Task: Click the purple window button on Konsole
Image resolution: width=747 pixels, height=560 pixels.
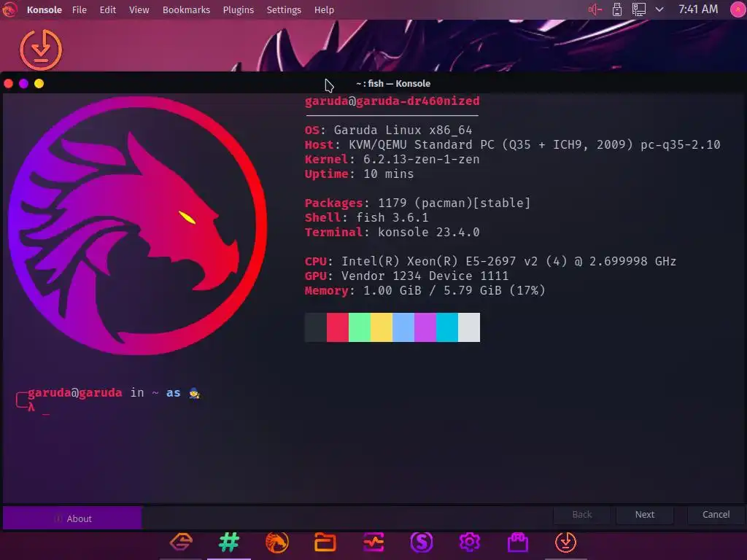Action: [24, 84]
